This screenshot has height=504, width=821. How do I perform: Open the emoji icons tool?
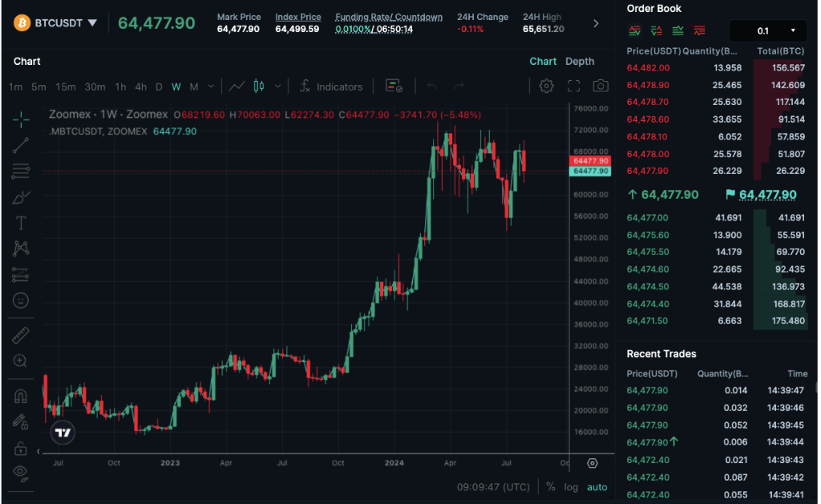click(20, 300)
